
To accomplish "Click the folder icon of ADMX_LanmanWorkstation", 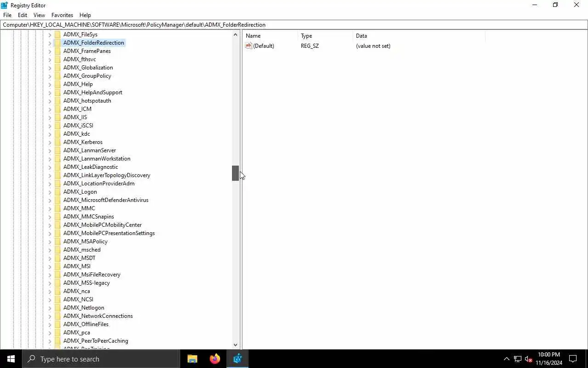I will 57,159.
